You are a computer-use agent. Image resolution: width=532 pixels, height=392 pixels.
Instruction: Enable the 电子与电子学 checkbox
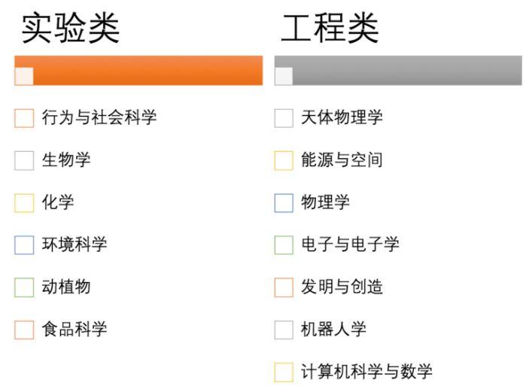pyautogui.click(x=284, y=245)
